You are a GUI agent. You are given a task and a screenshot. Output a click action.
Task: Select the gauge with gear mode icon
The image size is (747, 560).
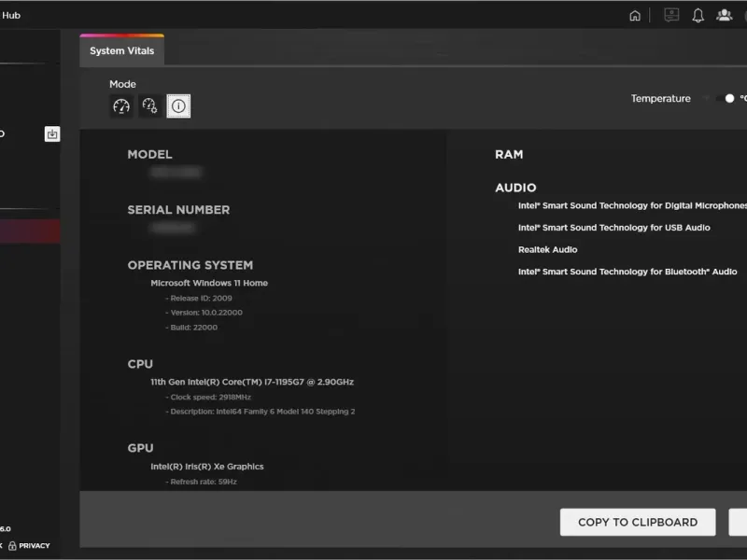[x=149, y=106]
